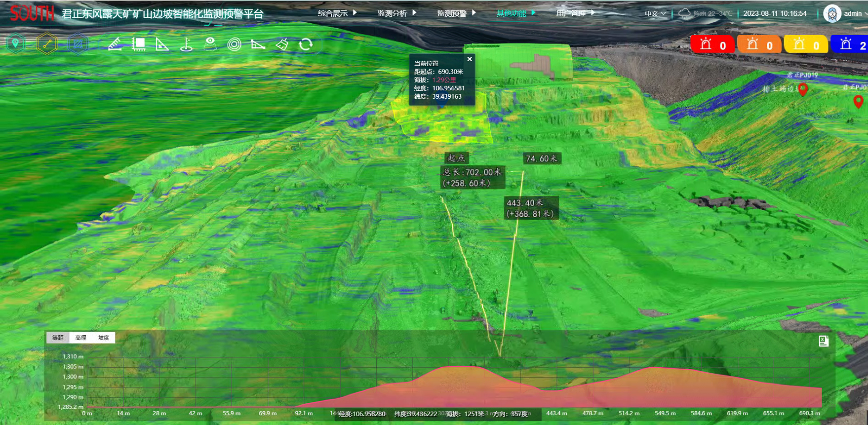Click the broom clear measurements icon
The height and width of the screenshot is (425, 868).
282,44
